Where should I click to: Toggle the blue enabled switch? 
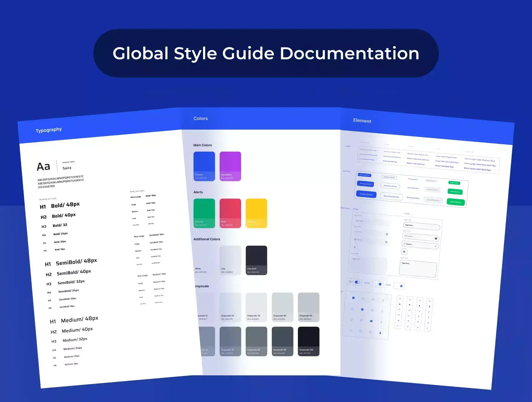tap(357, 282)
